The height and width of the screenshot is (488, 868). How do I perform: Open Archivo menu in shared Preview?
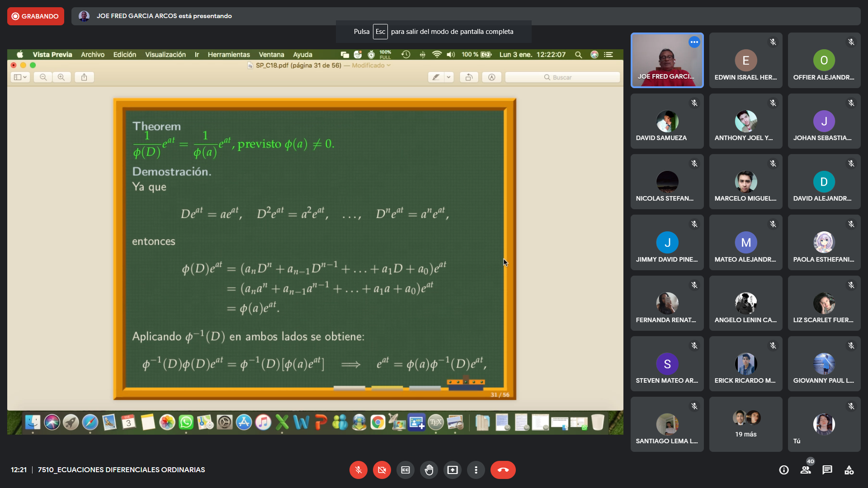coord(93,55)
